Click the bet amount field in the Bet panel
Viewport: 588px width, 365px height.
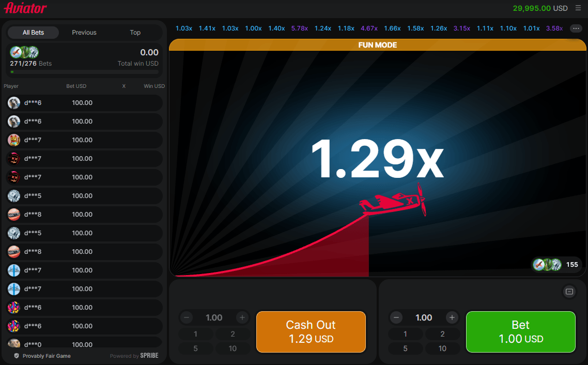(x=424, y=318)
